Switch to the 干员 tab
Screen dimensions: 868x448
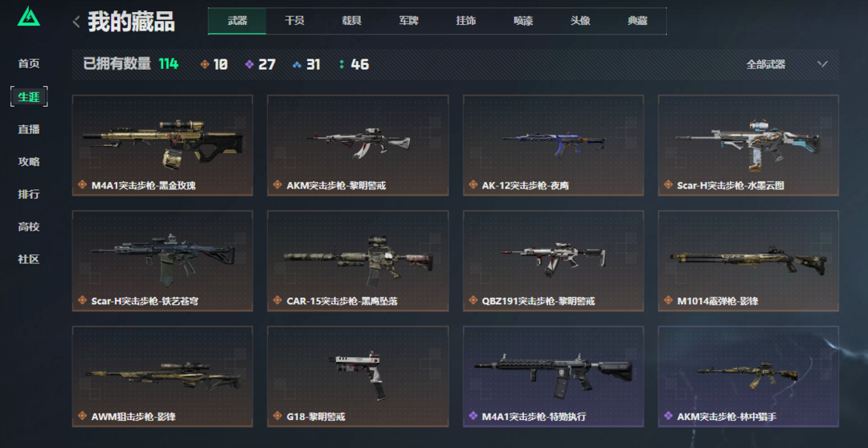294,21
